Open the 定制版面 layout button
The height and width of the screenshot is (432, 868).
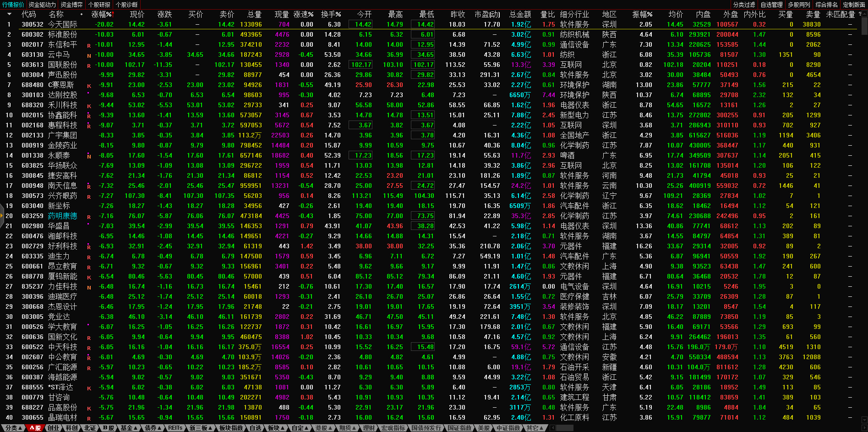[x=854, y=5]
